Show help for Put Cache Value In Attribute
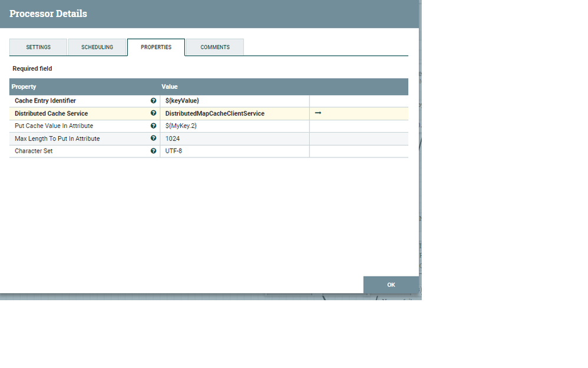The image size is (588, 368). click(153, 126)
